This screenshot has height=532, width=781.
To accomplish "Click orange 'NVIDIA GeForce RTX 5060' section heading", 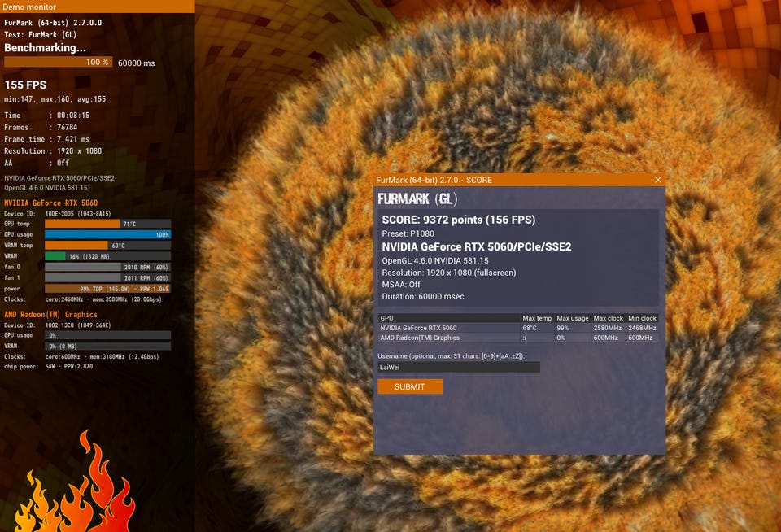I will coord(50,203).
